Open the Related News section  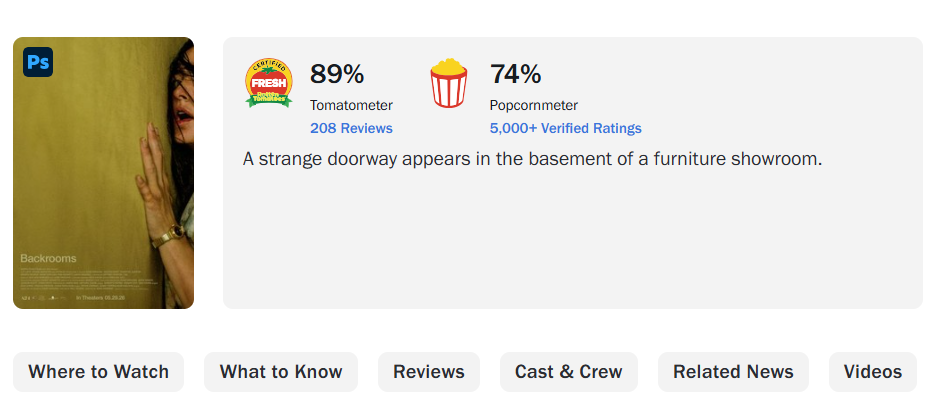tap(733, 371)
